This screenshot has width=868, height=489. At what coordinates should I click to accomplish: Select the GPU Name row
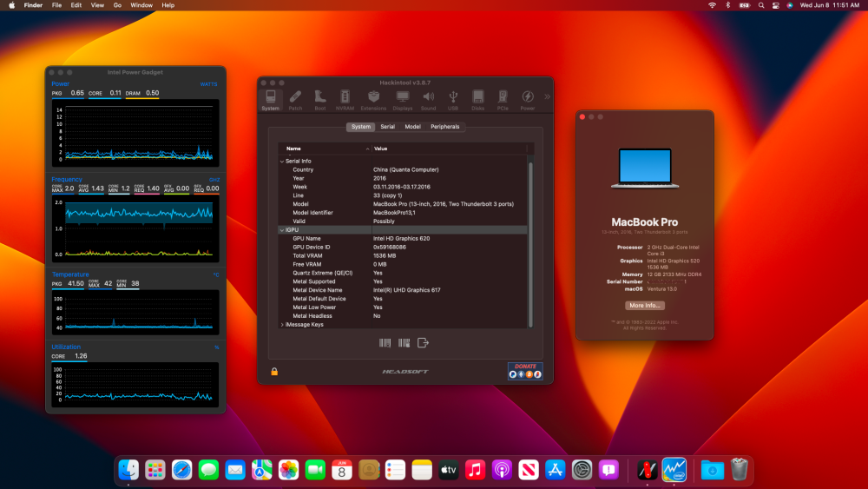click(403, 239)
